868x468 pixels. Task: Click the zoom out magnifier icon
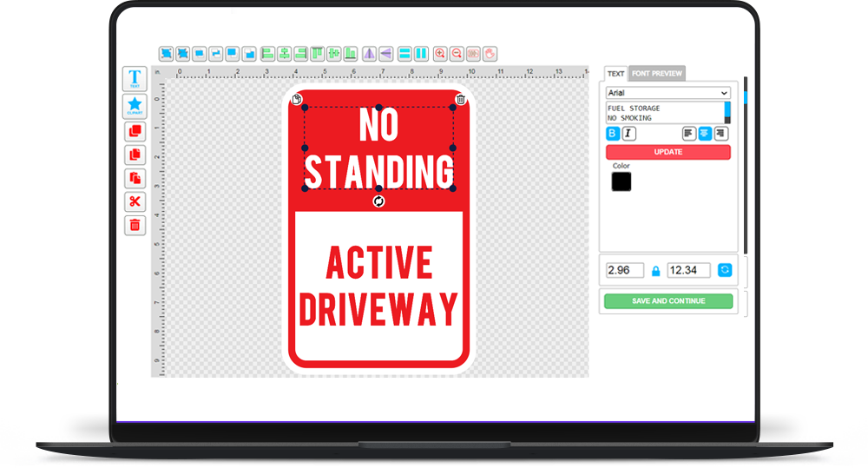pos(457,54)
